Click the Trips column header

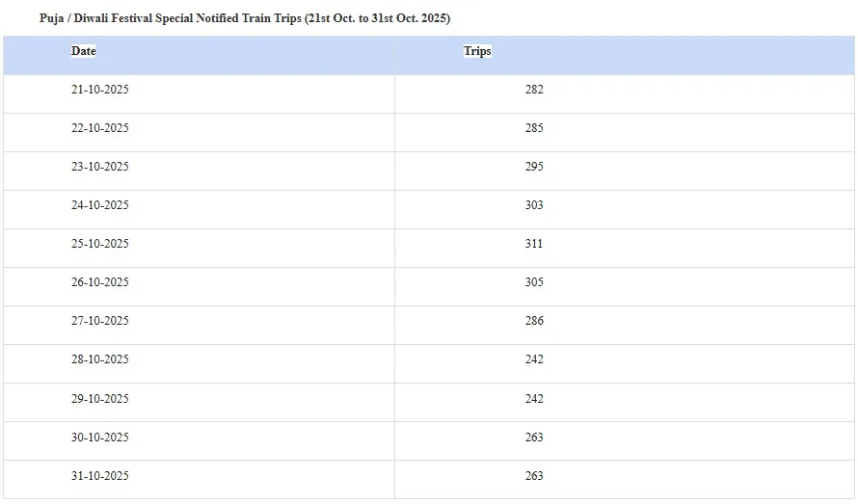point(477,51)
